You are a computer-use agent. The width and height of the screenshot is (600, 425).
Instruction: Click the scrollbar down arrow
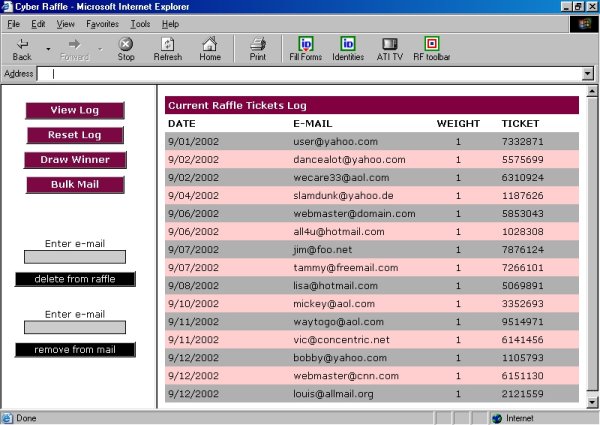[x=592, y=401]
